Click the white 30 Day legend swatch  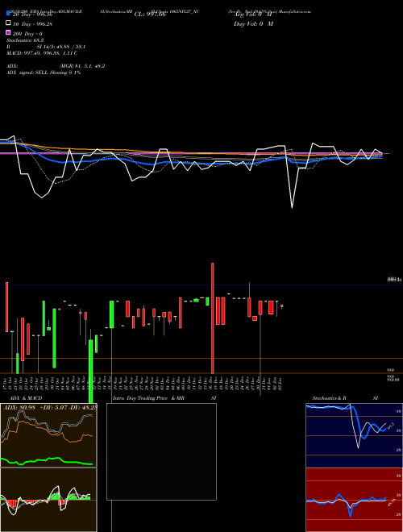[x=8, y=23]
